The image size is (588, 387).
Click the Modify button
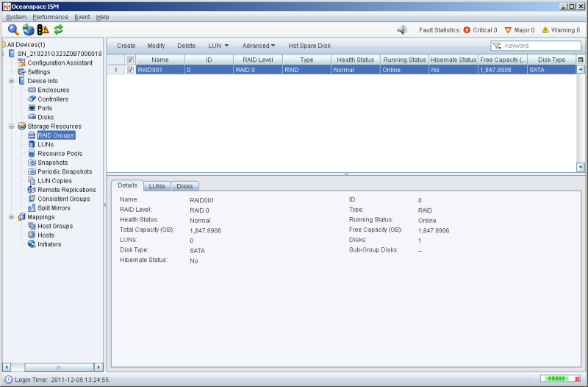point(156,46)
